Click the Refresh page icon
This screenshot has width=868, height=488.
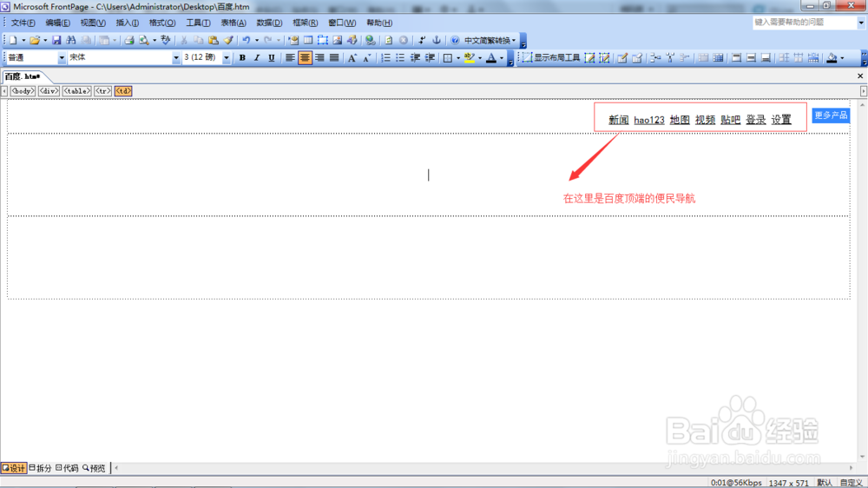coord(389,41)
